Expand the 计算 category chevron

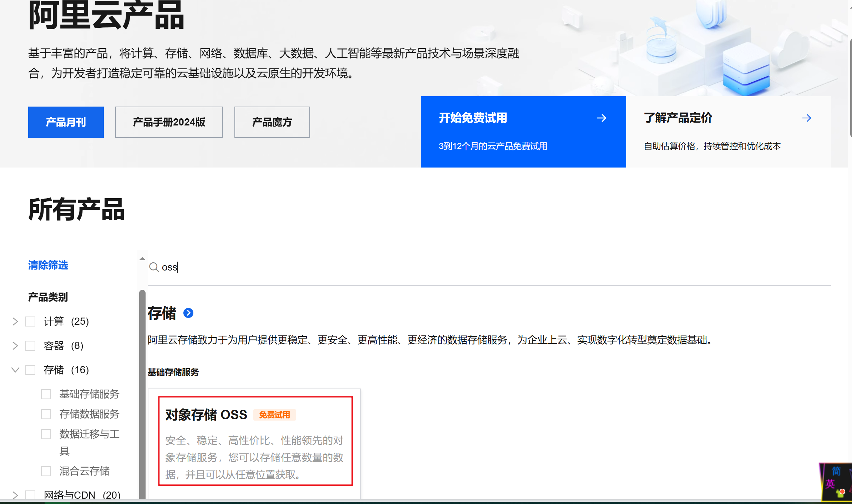click(15, 322)
